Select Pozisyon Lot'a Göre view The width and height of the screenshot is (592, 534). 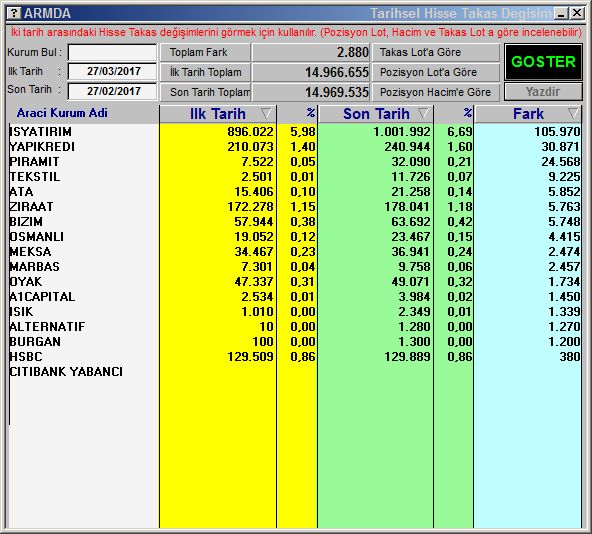coord(436,72)
